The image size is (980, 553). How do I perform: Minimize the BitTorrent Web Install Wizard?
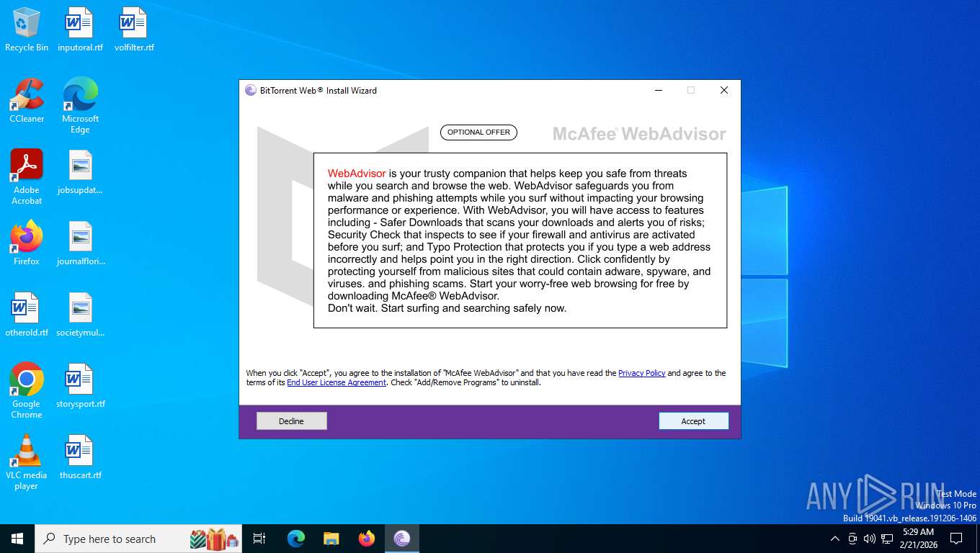[659, 90]
